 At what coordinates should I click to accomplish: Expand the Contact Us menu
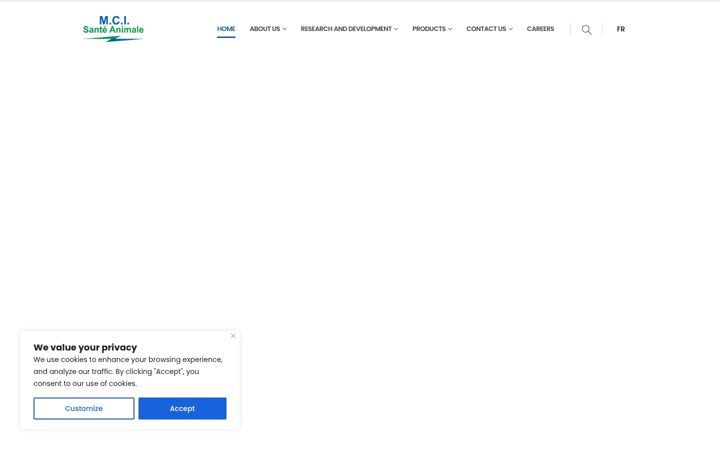[x=489, y=28]
